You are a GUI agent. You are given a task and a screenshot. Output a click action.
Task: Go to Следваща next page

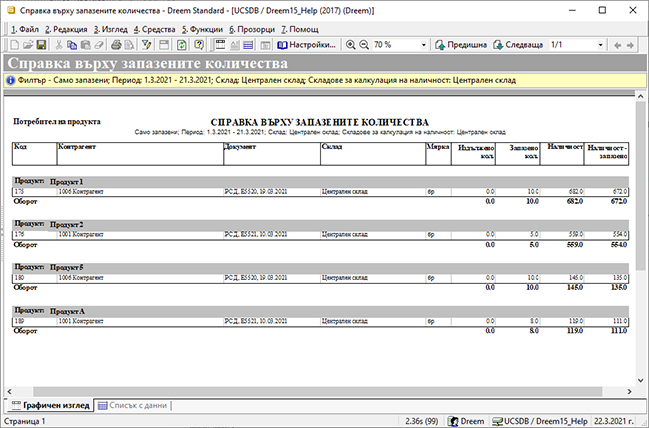click(518, 45)
